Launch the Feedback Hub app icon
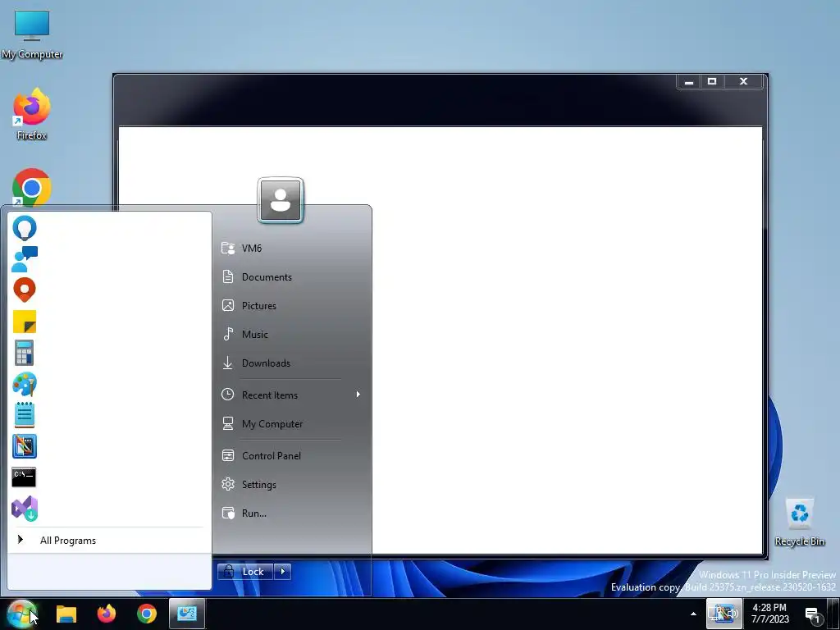Image resolution: width=840 pixels, height=630 pixels. click(x=25, y=259)
